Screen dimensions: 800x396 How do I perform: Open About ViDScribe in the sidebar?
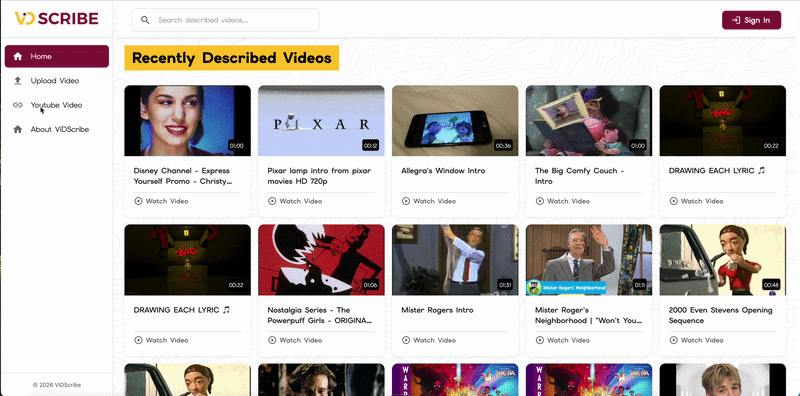57,130
